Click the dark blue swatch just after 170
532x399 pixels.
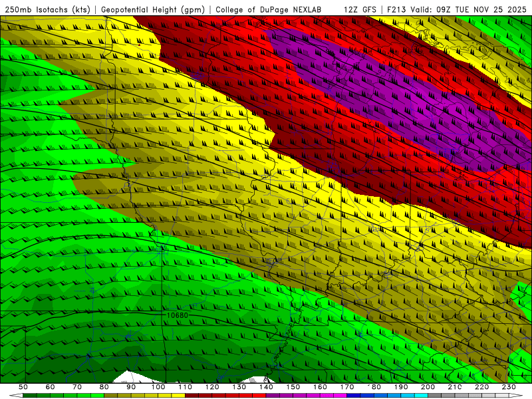(354, 396)
